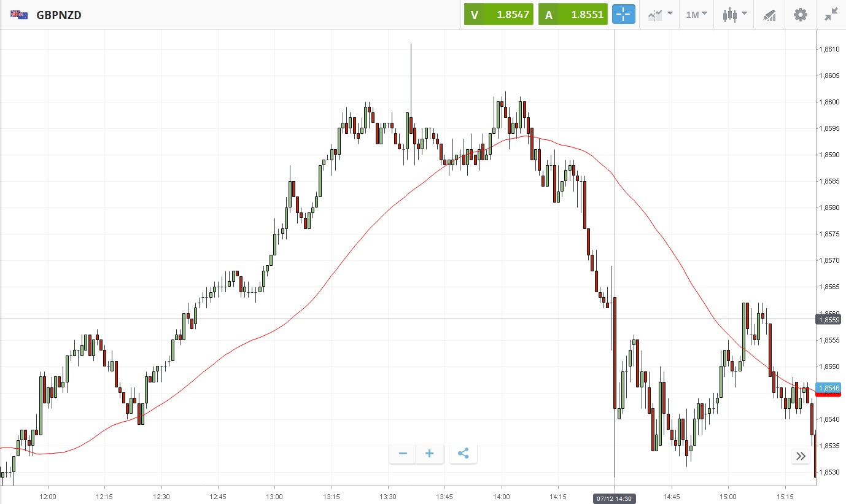Click the collapse chart arrows icon
The width and height of the screenshot is (846, 504).
point(831,15)
